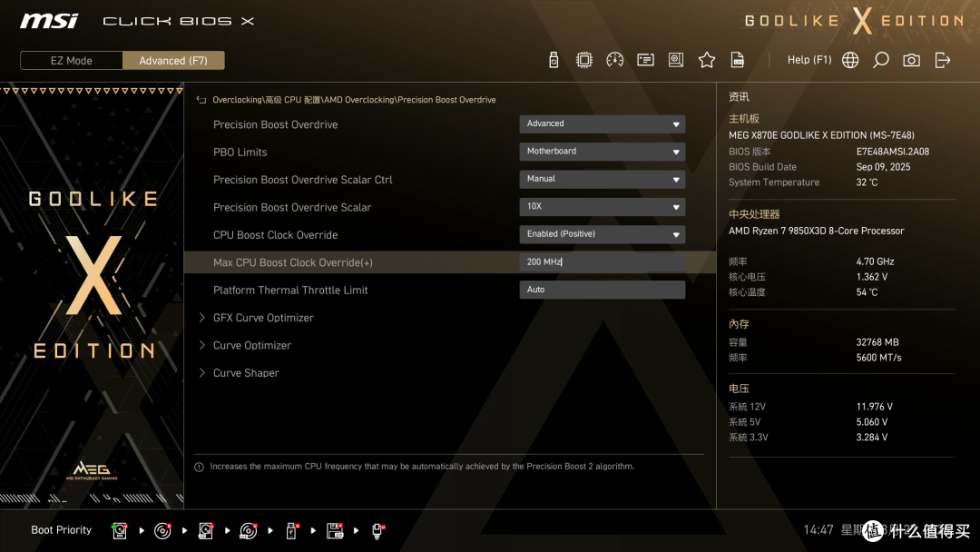Open the Board Explorer icon
This screenshot has width=980, height=552.
(676, 60)
